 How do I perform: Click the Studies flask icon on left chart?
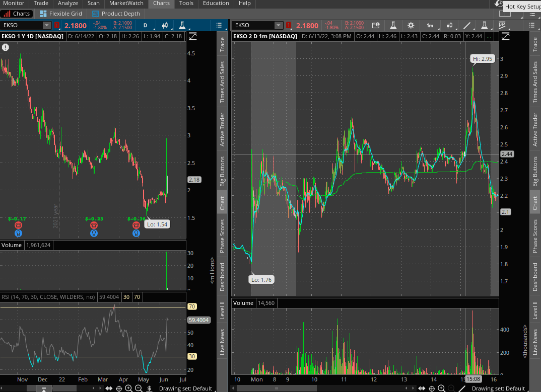coord(182,25)
